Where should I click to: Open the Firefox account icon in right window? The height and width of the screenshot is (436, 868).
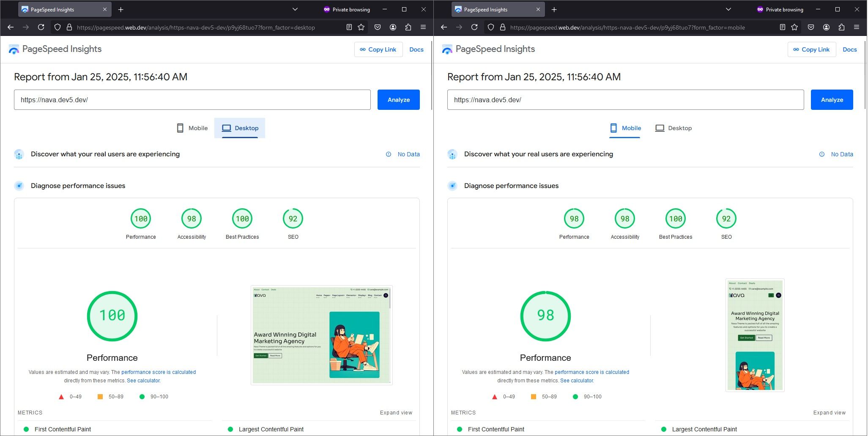(x=825, y=27)
